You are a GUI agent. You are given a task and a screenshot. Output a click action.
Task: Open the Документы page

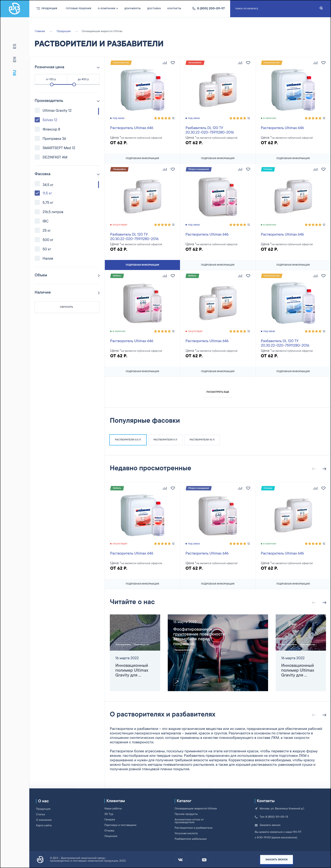pos(132,8)
